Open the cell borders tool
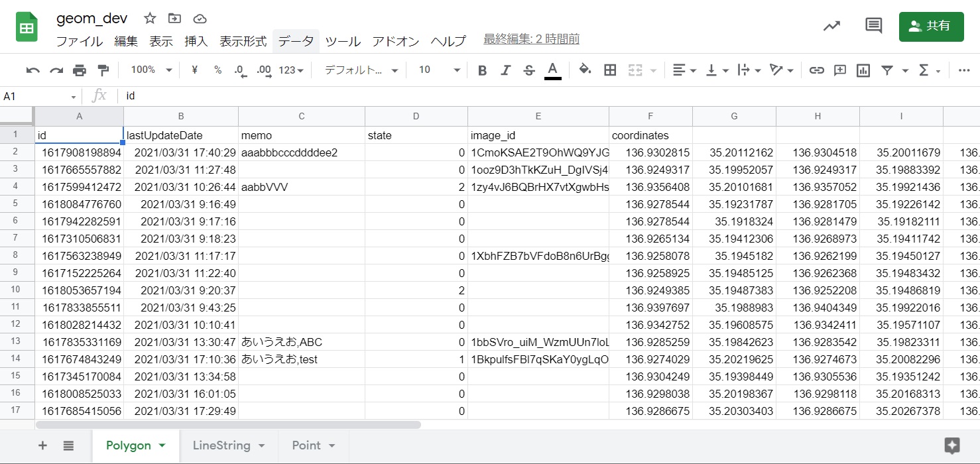This screenshot has height=464, width=980. pyautogui.click(x=610, y=70)
